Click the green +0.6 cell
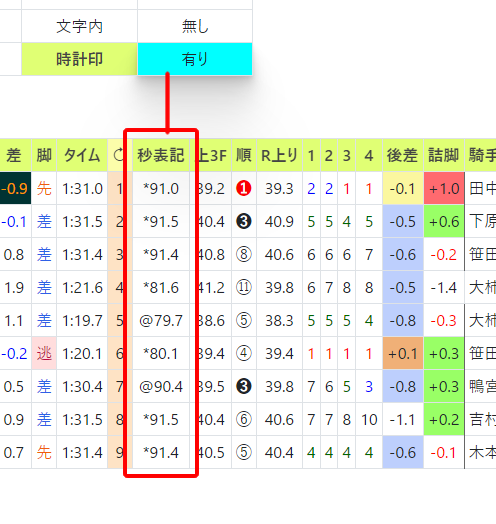Screen dimensions: 496x524 [444, 221]
